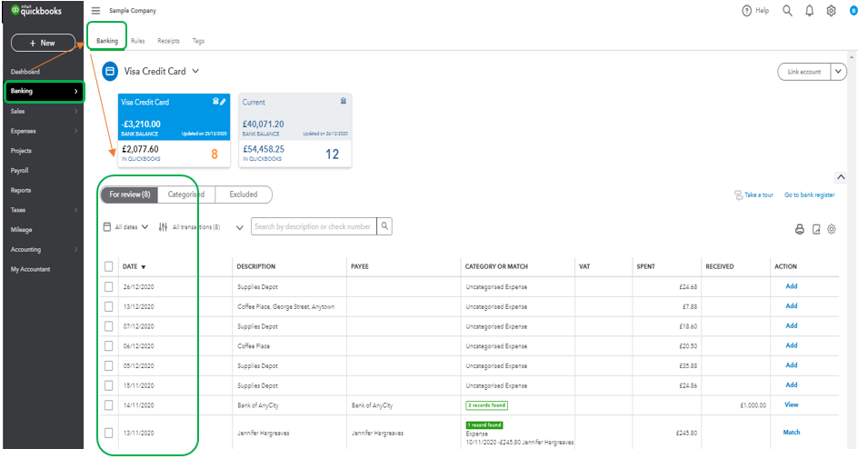The width and height of the screenshot is (868, 459).
Task: Tick checkbox for 07/12/2020 Supplies Depot
Action: pos(108,326)
